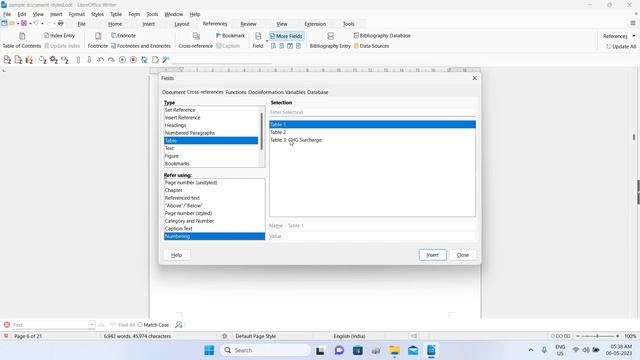
Task: Click Update All in ribbon
Action: coord(621,47)
